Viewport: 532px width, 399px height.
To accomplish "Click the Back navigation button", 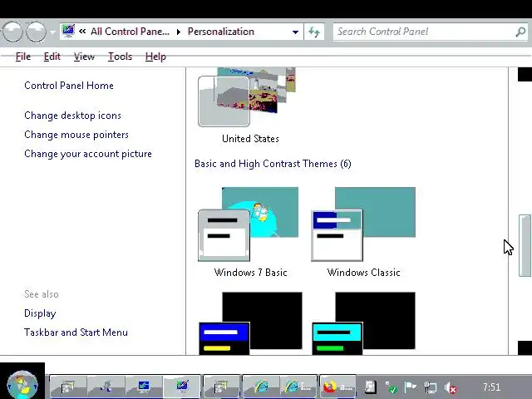I will click(x=12, y=32).
